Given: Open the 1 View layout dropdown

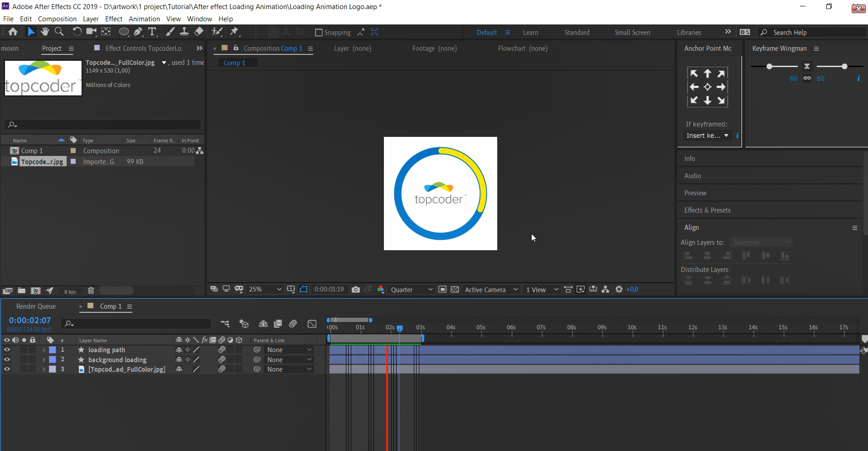Looking at the screenshot, I should (542, 290).
